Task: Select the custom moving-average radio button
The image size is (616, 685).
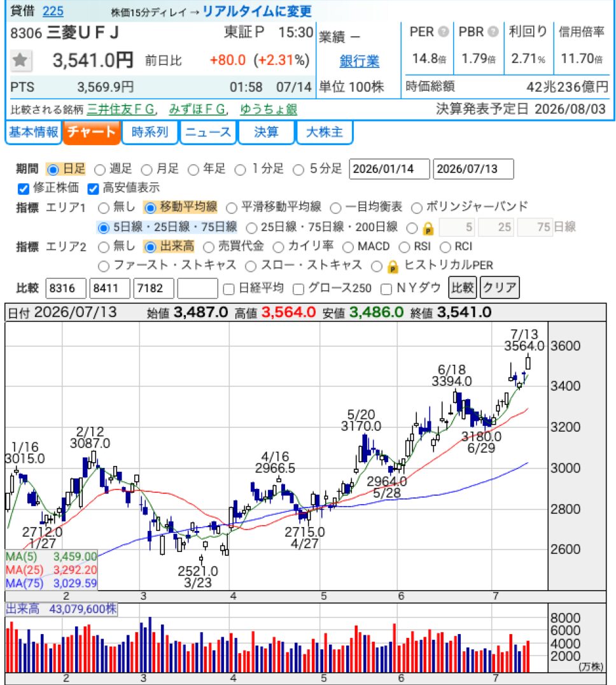Action: [x=412, y=228]
